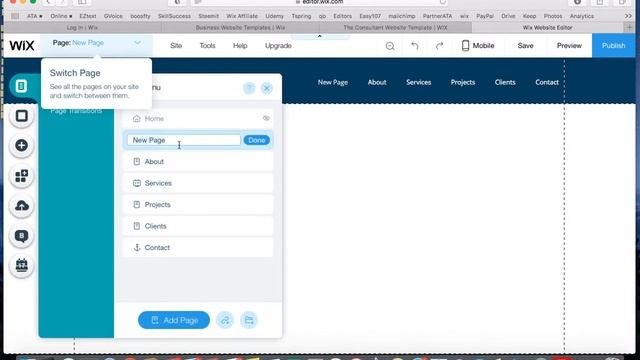640x360 pixels.
Task: Open a new Safari tab
Action: 629,27
